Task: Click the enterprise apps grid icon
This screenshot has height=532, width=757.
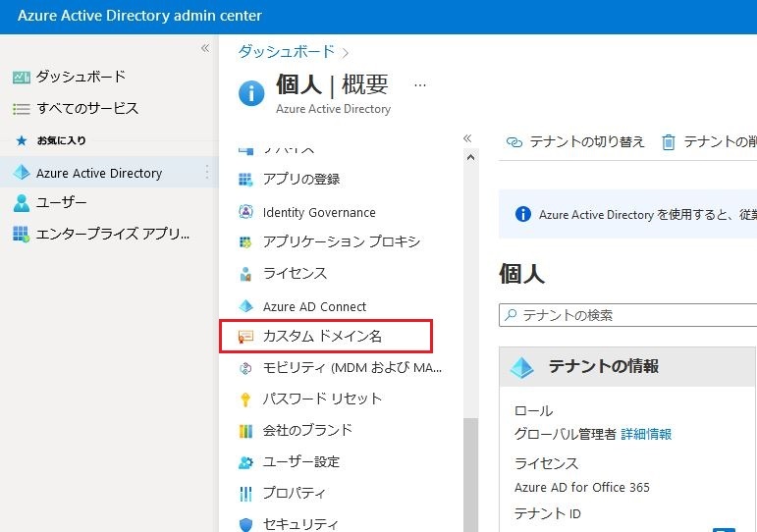Action: (21, 234)
